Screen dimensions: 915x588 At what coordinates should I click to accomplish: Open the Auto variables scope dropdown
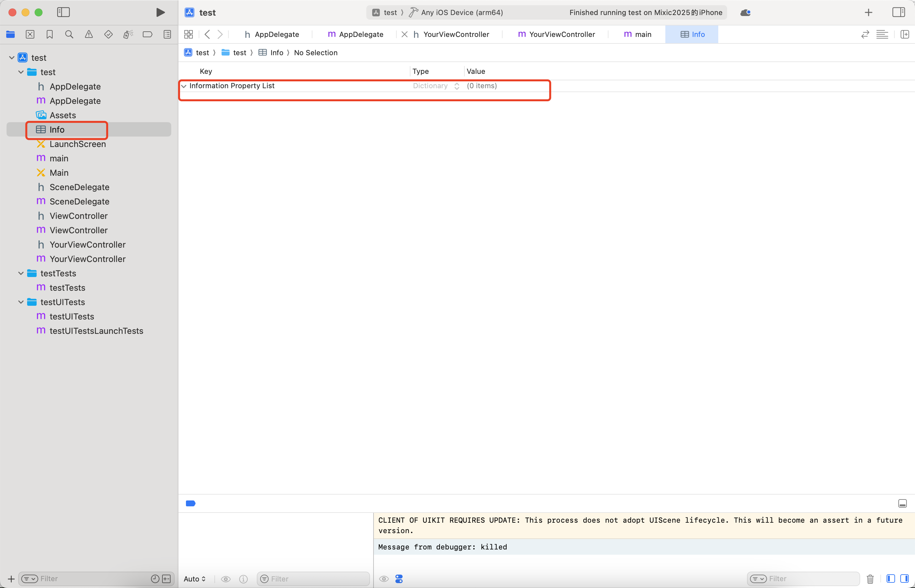click(195, 579)
